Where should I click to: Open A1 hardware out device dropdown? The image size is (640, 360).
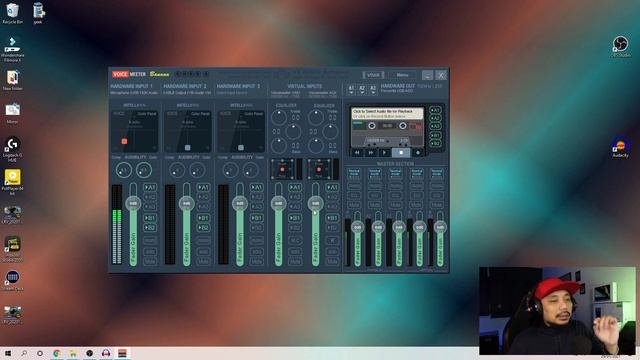[x=351, y=90]
